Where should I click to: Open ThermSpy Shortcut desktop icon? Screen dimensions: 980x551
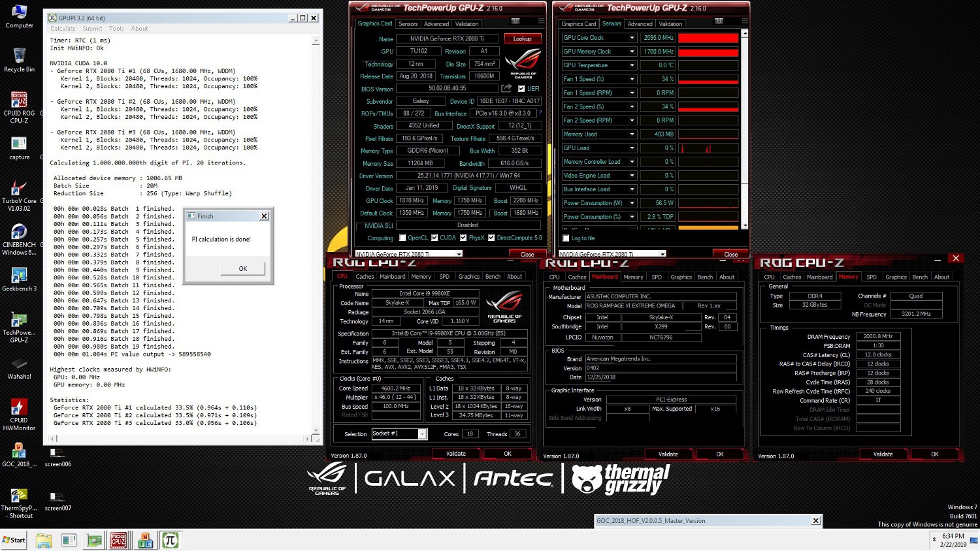[x=19, y=503]
